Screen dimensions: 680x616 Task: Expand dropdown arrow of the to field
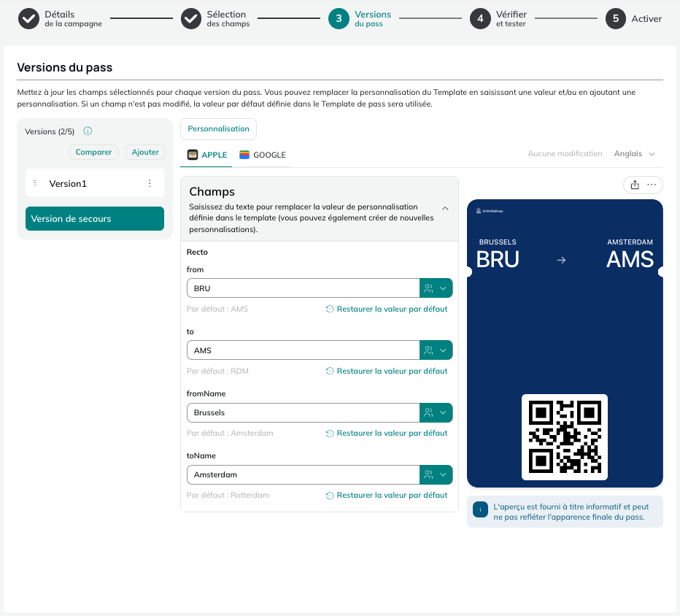[x=443, y=350]
